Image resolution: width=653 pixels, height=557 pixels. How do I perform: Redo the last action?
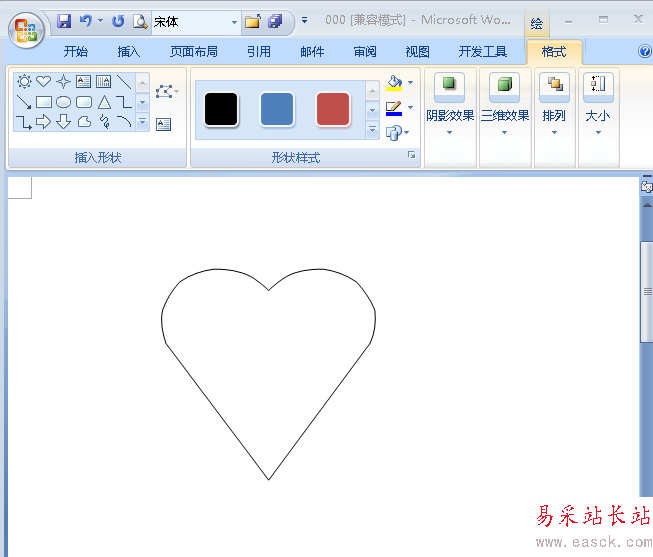pyautogui.click(x=118, y=21)
